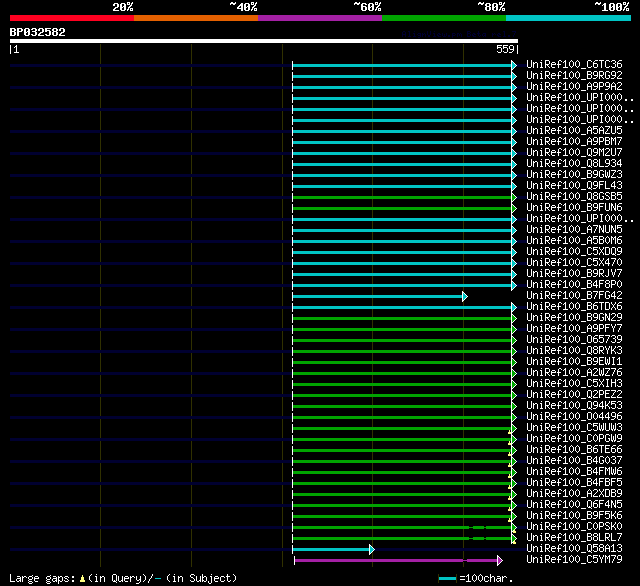Viewport: 640px width, 586px height.
Task: Open the UniRef100_C0PSK0 hit
Action: (x=574, y=527)
